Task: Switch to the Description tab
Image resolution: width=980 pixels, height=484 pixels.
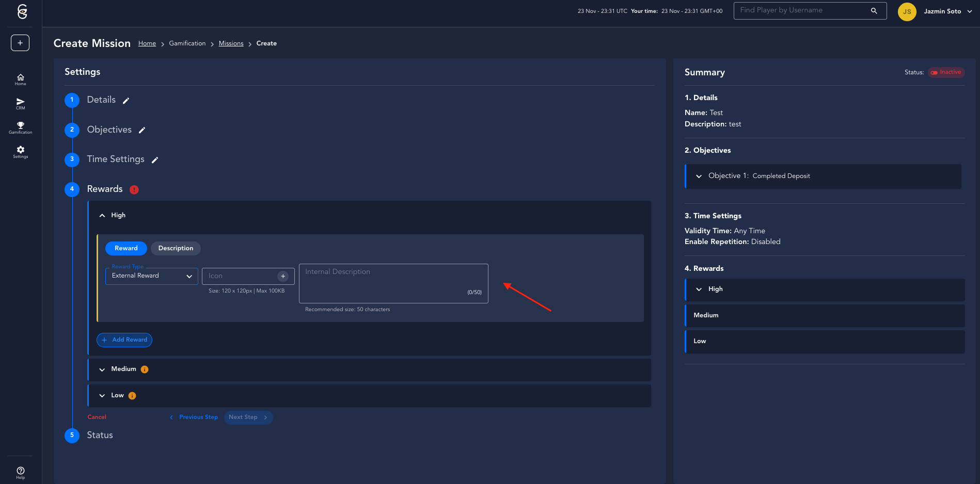Action: click(x=176, y=248)
